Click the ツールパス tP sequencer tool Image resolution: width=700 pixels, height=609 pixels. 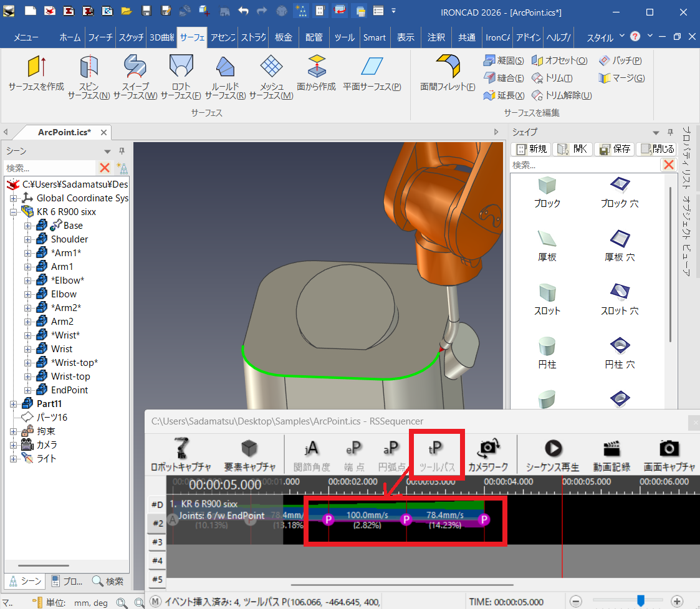[x=436, y=454]
